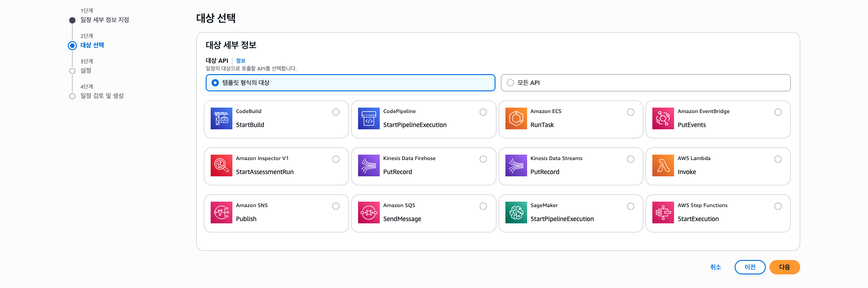Click the CodePipeline service icon
Viewport: 868px width, 288px height.
pyautogui.click(x=368, y=118)
